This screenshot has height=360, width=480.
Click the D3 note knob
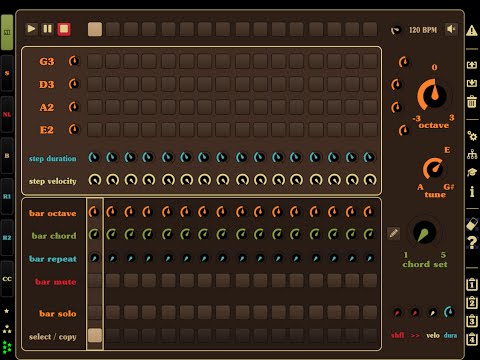[74, 84]
